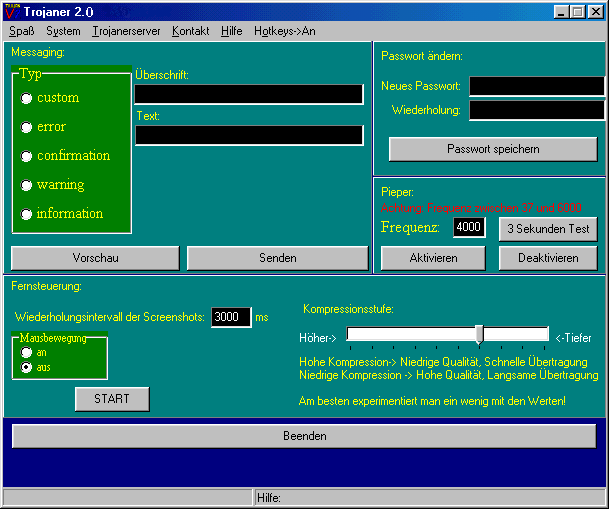The width and height of the screenshot is (609, 509).
Task: Enable Mausbewegung 'an' option
Action: 27,353
